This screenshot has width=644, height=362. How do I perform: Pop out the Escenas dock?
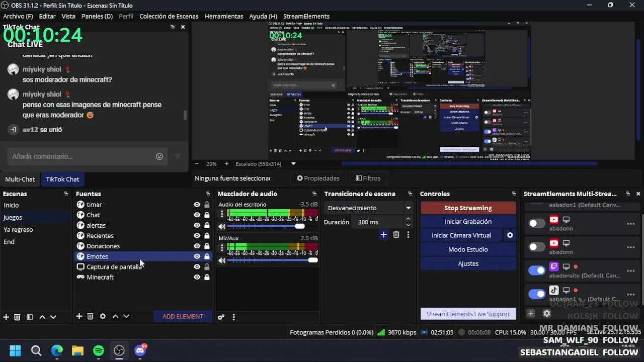[x=66, y=194]
